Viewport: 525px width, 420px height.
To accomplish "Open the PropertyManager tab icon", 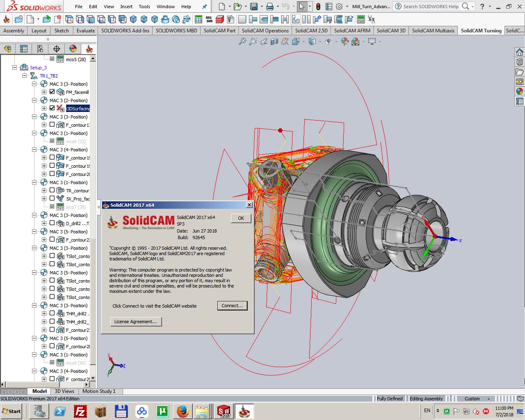I will click(24, 49).
